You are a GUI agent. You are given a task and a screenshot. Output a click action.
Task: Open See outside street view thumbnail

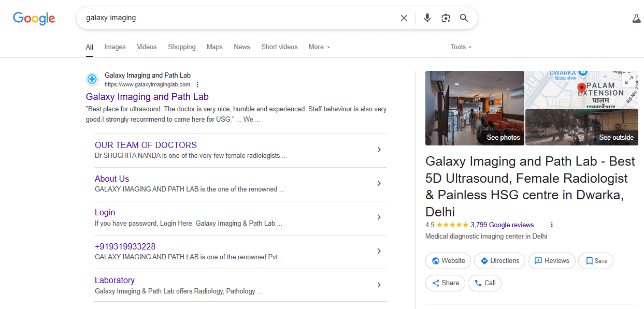582,127
